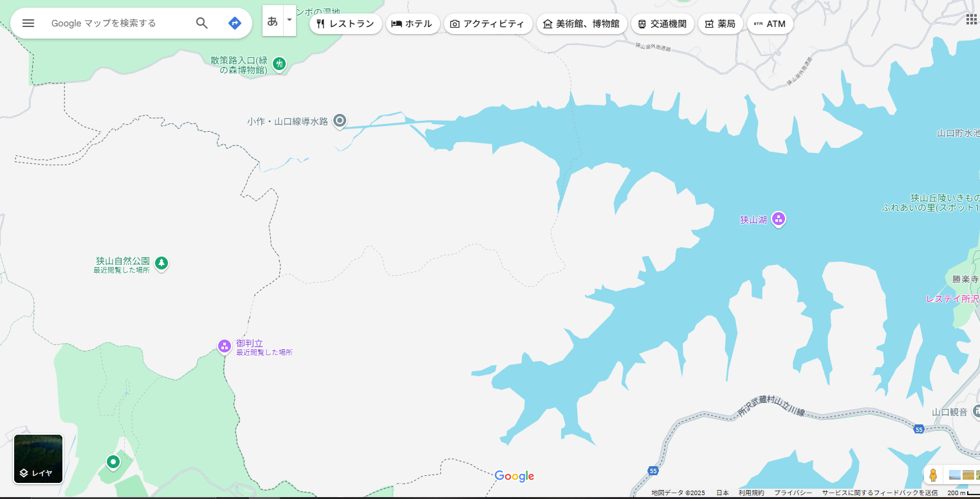Select the 小作・山口線導水路 circle marker
This screenshot has width=980, height=499.
pyautogui.click(x=339, y=120)
